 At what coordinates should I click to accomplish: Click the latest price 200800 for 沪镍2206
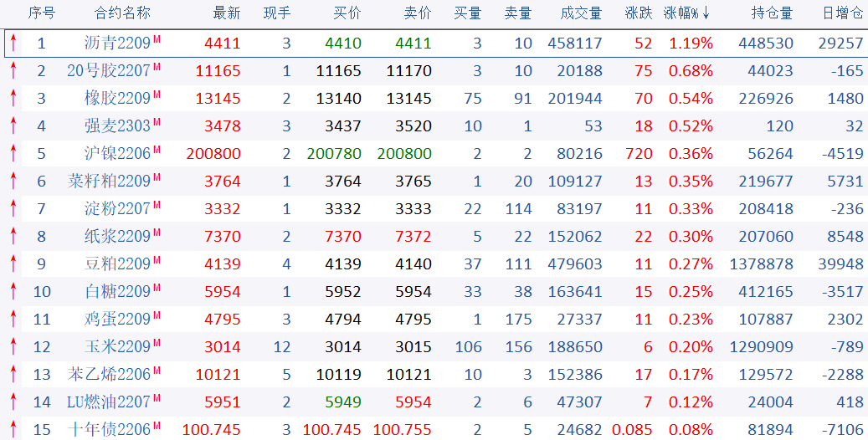(x=213, y=154)
